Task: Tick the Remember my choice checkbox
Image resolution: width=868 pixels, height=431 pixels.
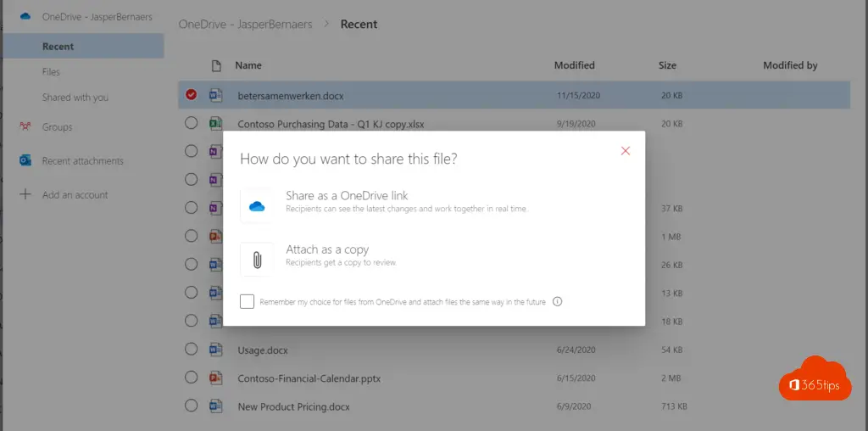Action: [248, 302]
